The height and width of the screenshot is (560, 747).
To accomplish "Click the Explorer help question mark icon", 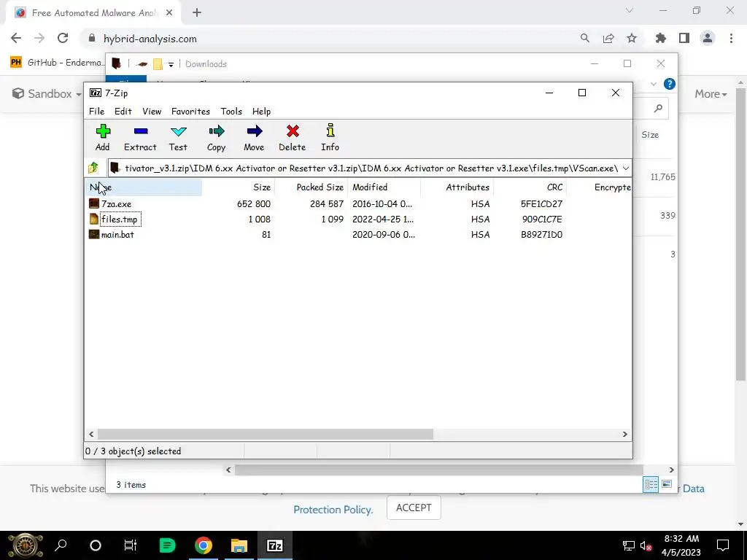I will pos(670,85).
